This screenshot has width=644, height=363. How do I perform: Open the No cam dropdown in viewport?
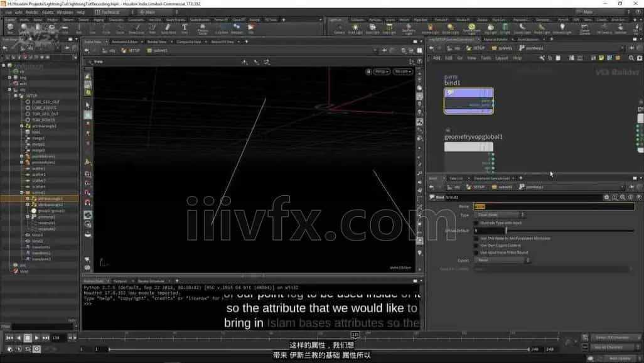coord(402,72)
